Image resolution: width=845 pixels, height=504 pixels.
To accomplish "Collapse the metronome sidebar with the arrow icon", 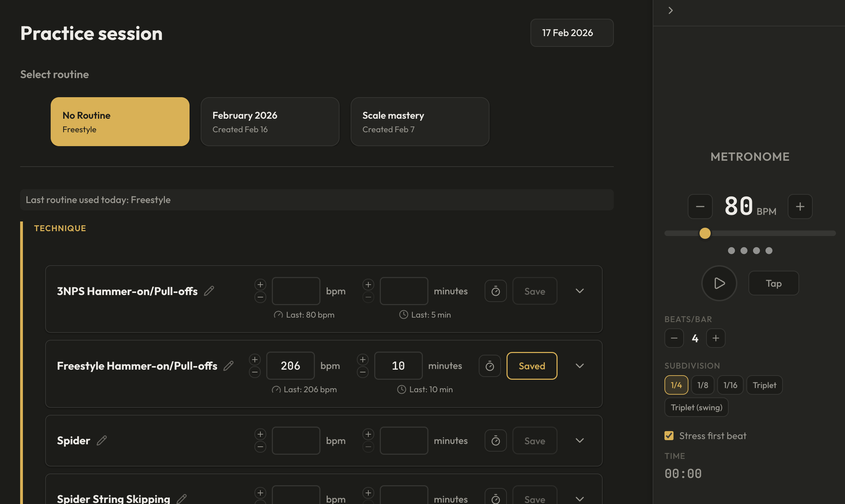I will 670,10.
